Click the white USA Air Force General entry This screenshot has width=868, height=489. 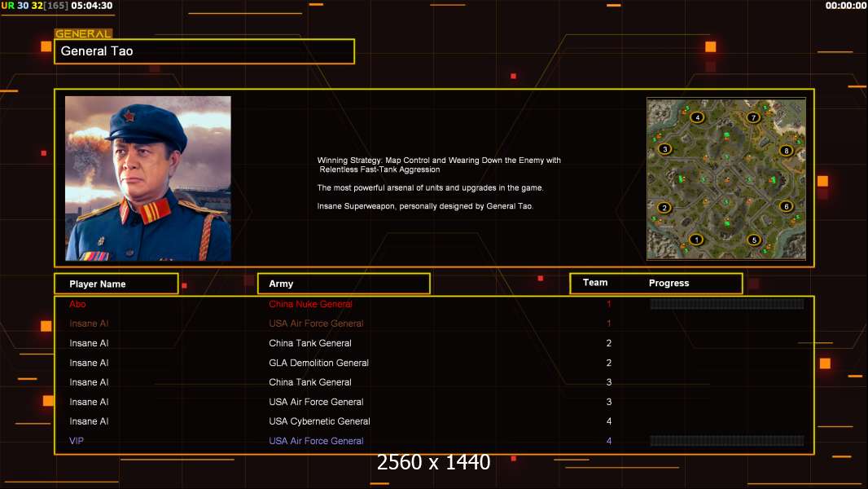click(x=316, y=402)
